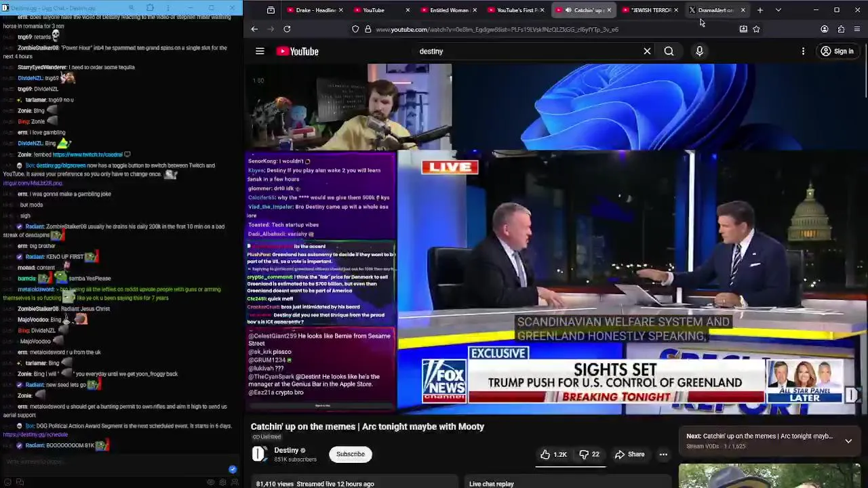
Task: Share the video
Action: [629, 454]
